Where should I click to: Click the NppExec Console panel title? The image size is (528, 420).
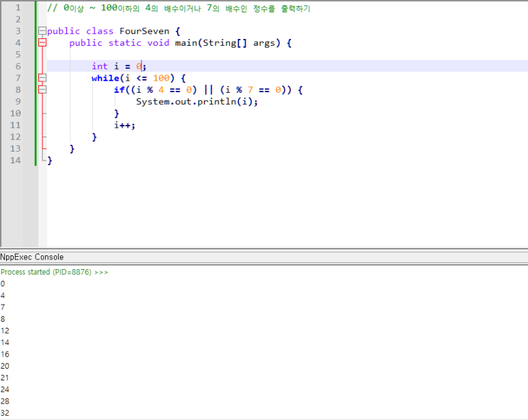pyautogui.click(x=32, y=257)
